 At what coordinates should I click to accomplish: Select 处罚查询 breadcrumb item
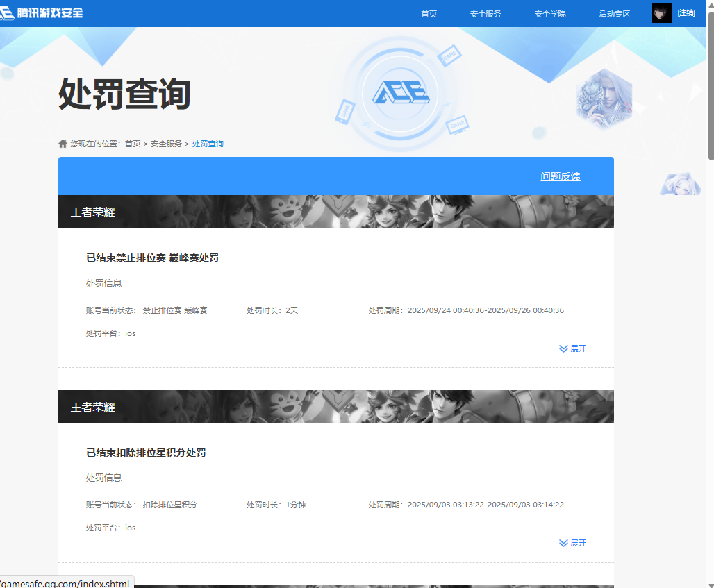point(208,144)
